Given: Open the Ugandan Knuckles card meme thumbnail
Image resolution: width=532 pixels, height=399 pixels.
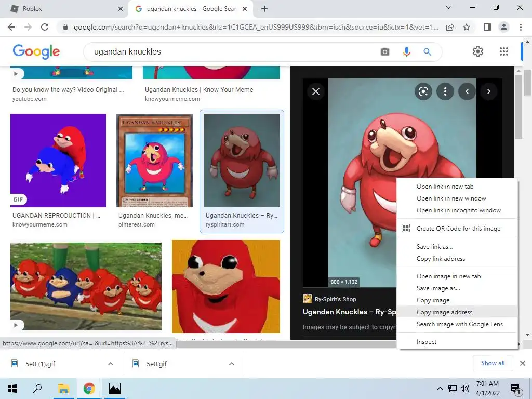Looking at the screenshot, I should pyautogui.click(x=155, y=161).
